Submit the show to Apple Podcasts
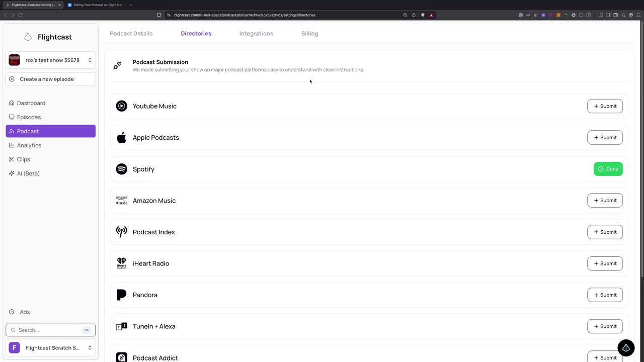This screenshot has height=362, width=644. point(605,138)
